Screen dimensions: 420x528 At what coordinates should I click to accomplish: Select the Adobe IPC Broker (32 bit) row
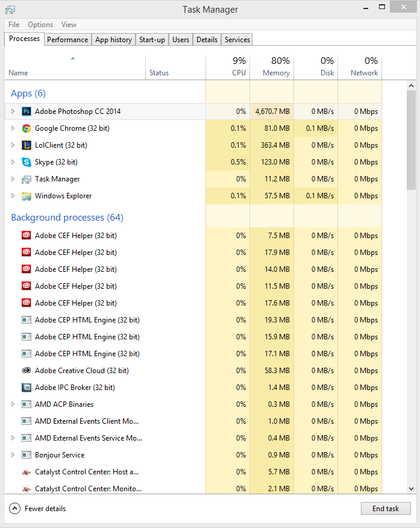pyautogui.click(x=193, y=388)
